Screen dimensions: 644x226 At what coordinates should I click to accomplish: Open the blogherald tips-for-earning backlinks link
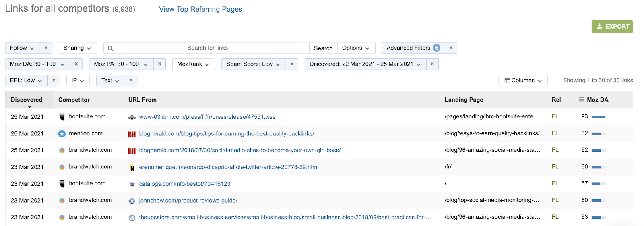click(x=227, y=134)
